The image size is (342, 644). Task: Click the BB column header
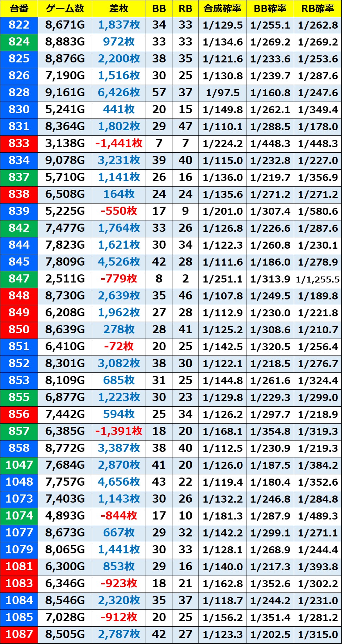pyautogui.click(x=159, y=8)
